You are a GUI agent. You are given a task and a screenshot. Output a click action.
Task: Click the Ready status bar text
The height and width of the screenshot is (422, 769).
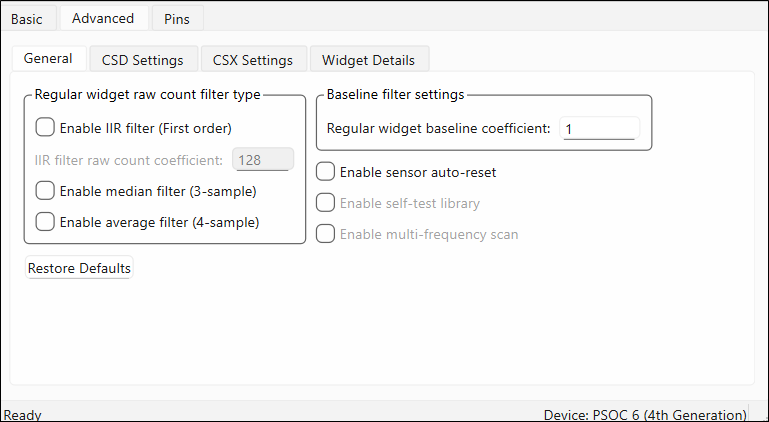click(21, 414)
